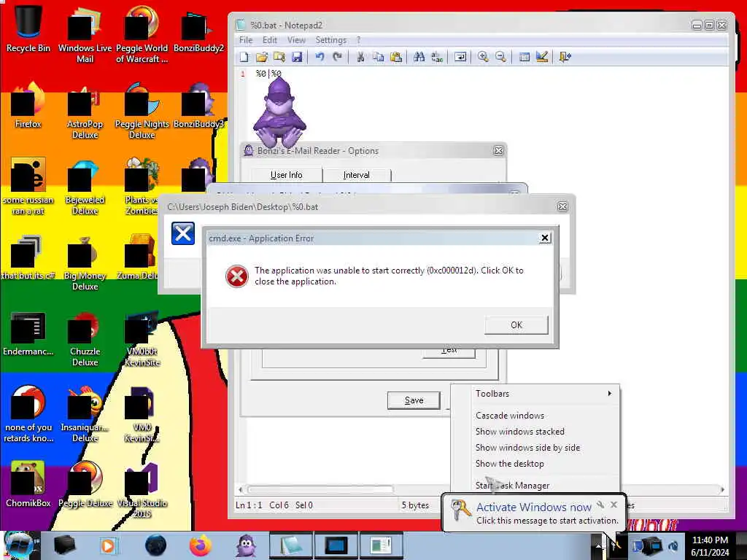Close the Activate Windows balloon tip
The width and height of the screenshot is (747, 560).
(614, 505)
